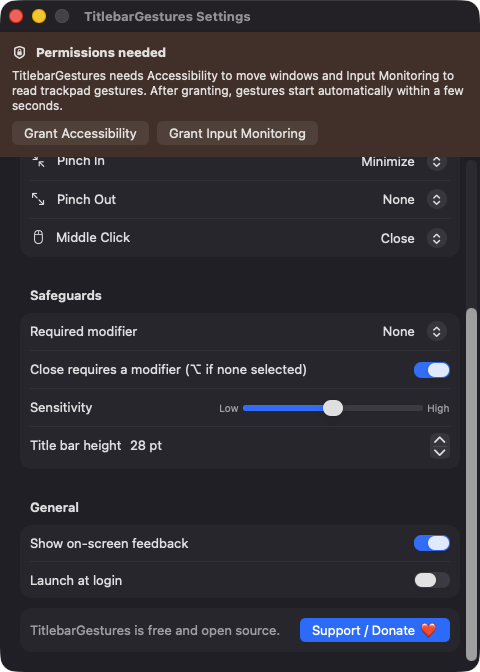Viewport: 480px width, 672px height.
Task: Disable Show on-screen feedback switch
Action: coord(432,543)
